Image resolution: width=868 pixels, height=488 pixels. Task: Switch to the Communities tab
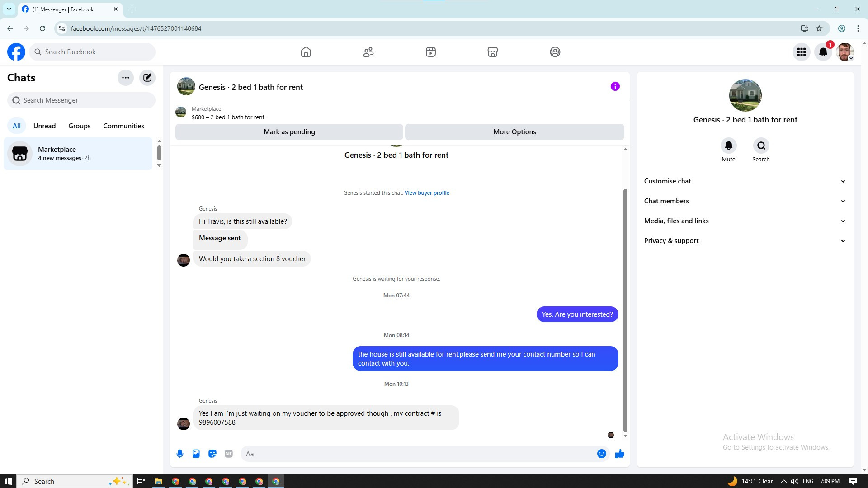tap(123, 126)
